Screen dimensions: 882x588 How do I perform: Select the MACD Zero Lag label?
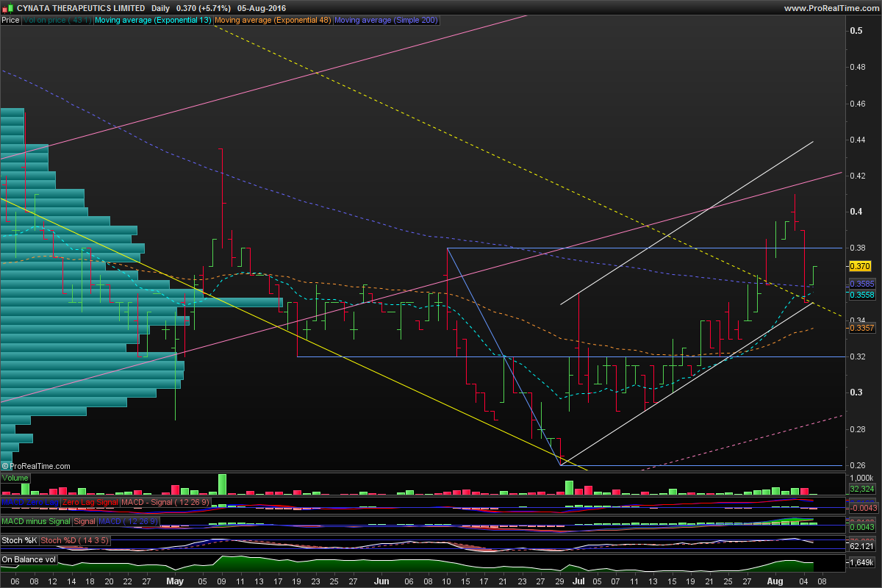[x=30, y=502]
